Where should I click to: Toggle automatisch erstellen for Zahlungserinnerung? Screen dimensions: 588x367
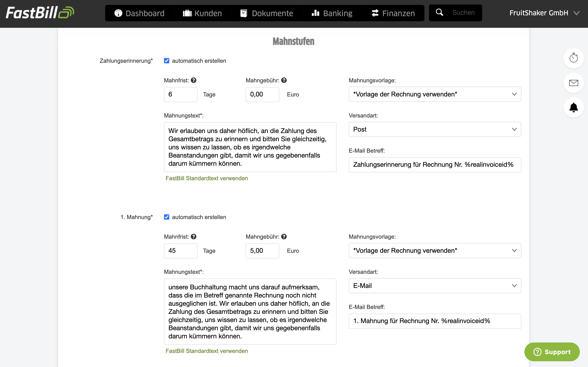point(167,61)
